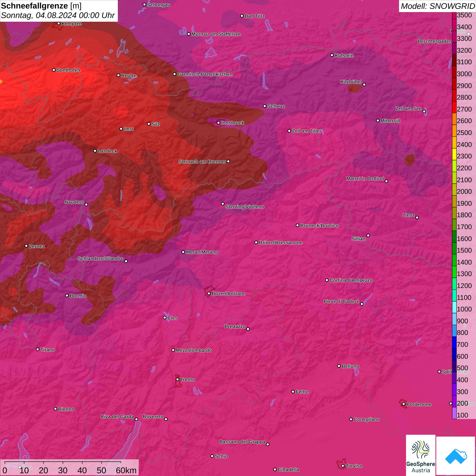This screenshot has width=476, height=476.
Task: Click the 'Matrei in Osttirol' label
Action: pyautogui.click(x=365, y=178)
